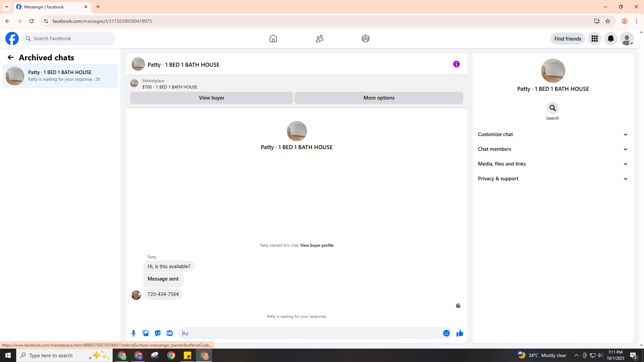Open the View buyer profile link
Image resolution: width=644 pixels, height=362 pixels.
coord(317,245)
